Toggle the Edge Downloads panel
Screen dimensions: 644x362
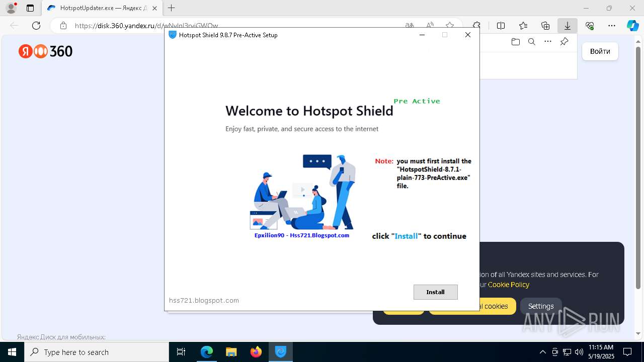click(568, 26)
